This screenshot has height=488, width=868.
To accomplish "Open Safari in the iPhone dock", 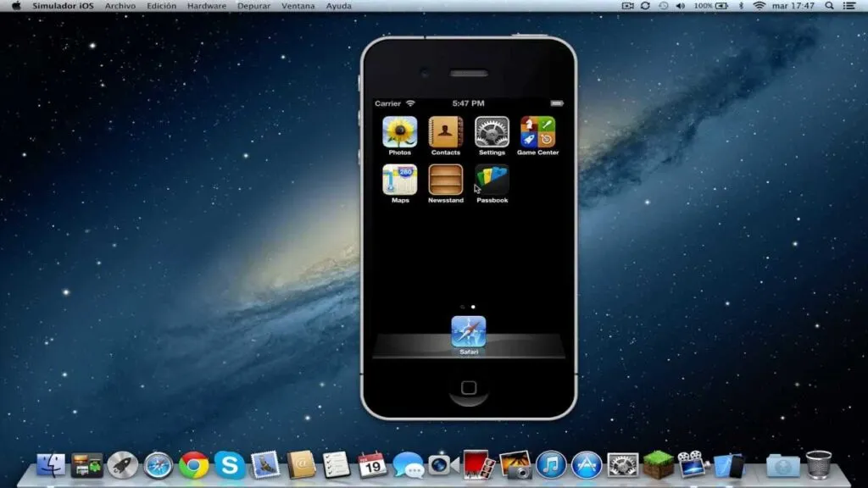I will [x=468, y=332].
